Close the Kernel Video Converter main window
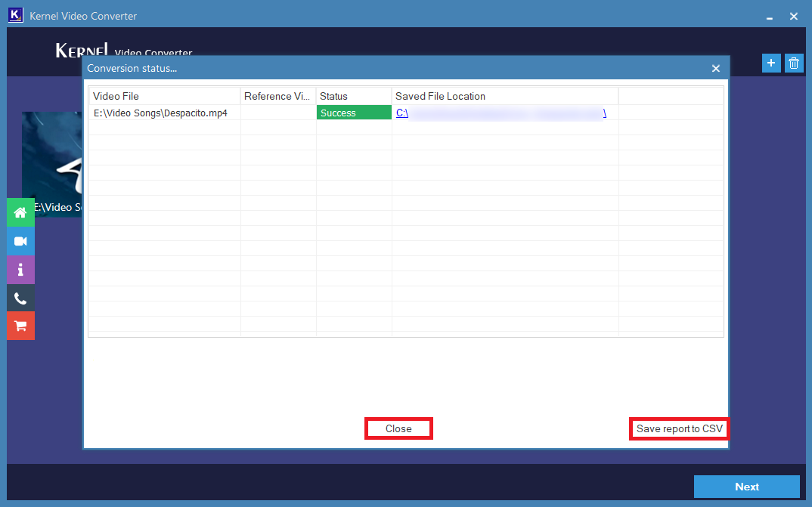The height and width of the screenshot is (507, 812). tap(793, 17)
